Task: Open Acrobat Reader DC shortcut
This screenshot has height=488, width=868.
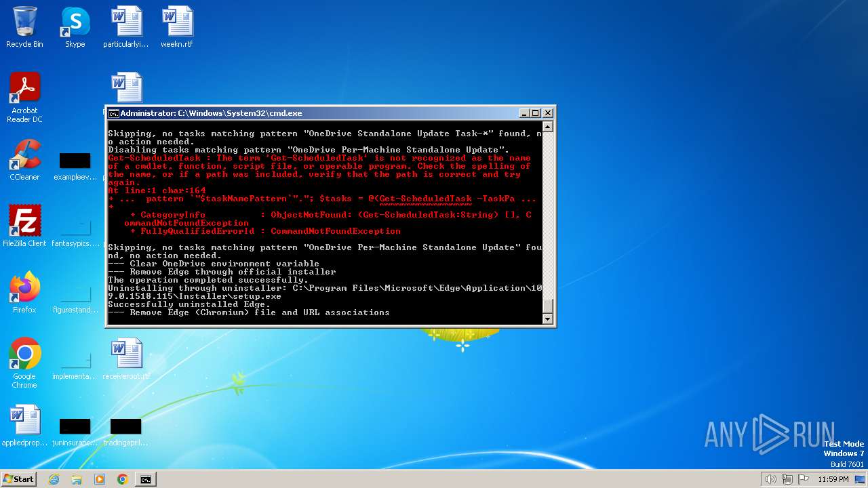Action: [24, 98]
